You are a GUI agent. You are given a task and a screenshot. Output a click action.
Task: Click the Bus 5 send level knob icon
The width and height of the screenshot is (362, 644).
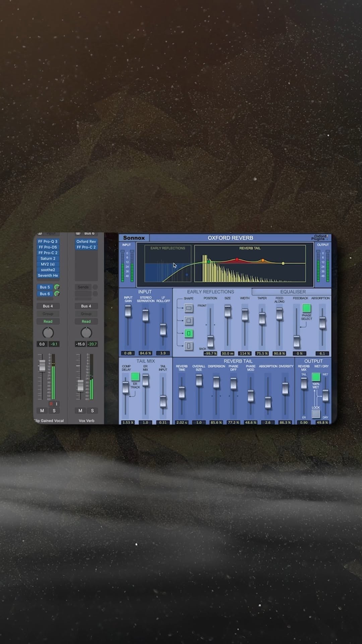coord(57,287)
